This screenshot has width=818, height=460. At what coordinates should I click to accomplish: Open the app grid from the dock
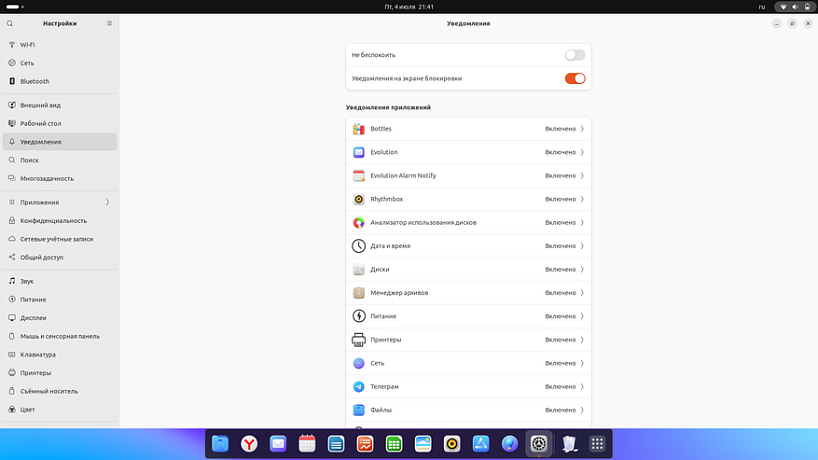point(597,444)
